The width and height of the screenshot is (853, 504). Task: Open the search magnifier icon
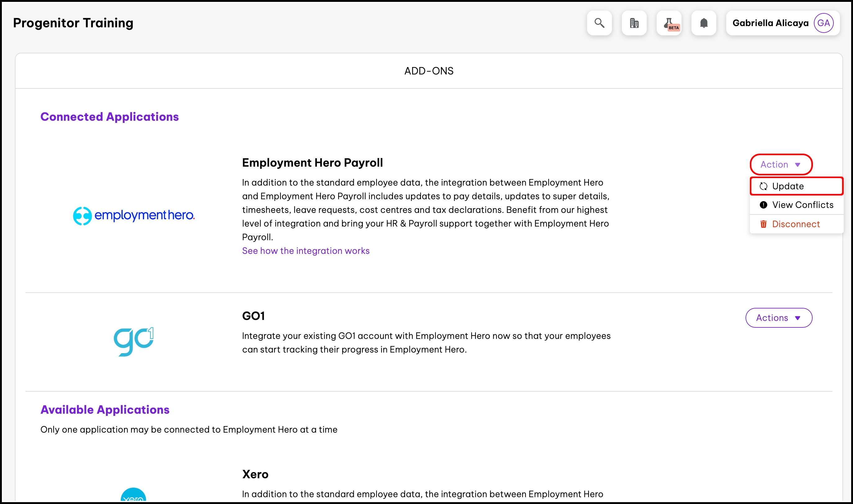(x=599, y=23)
